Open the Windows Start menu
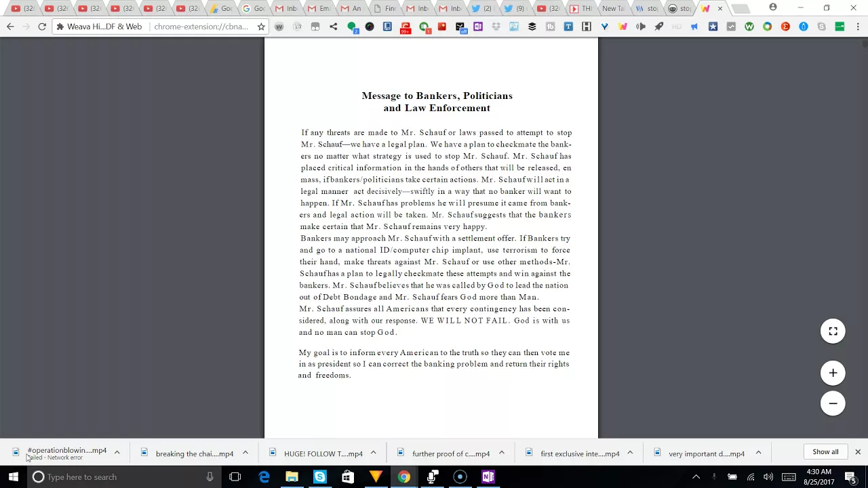 tap(14, 476)
